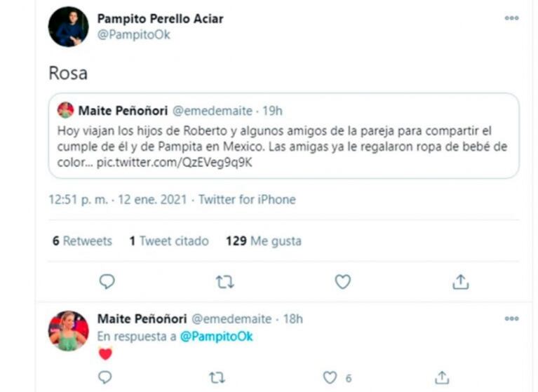Open more options for Pampito's tweet
Viewport: 538px width, 392px height.
(x=511, y=18)
